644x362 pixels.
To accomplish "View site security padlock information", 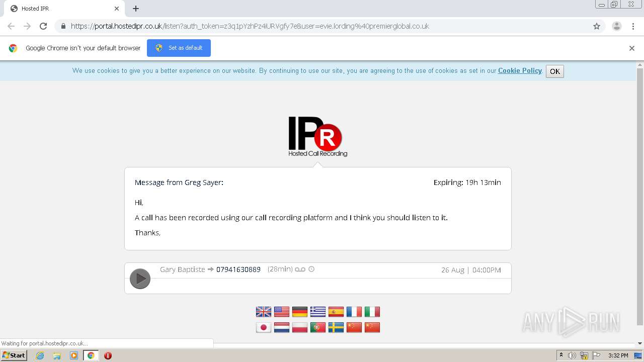I will point(63,26).
